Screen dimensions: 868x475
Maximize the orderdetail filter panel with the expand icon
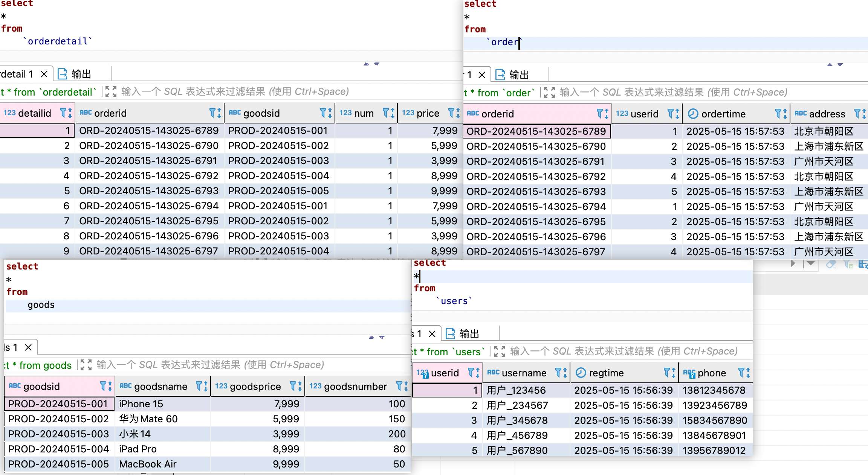click(110, 91)
